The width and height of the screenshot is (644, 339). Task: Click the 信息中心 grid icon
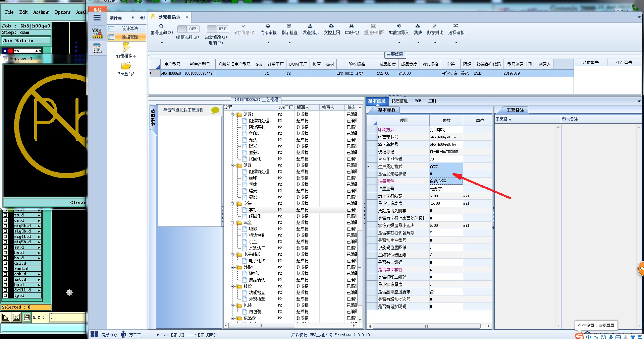94,334
